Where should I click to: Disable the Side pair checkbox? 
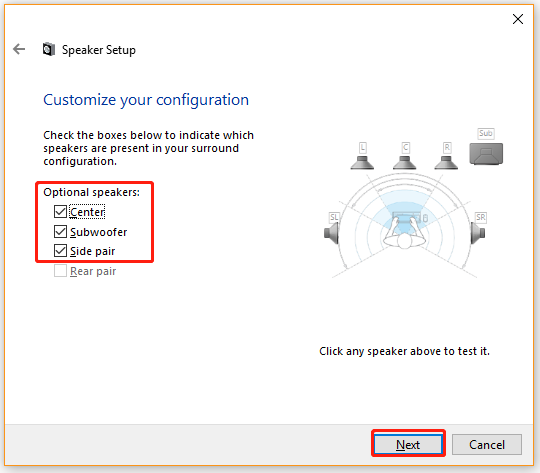click(60, 251)
